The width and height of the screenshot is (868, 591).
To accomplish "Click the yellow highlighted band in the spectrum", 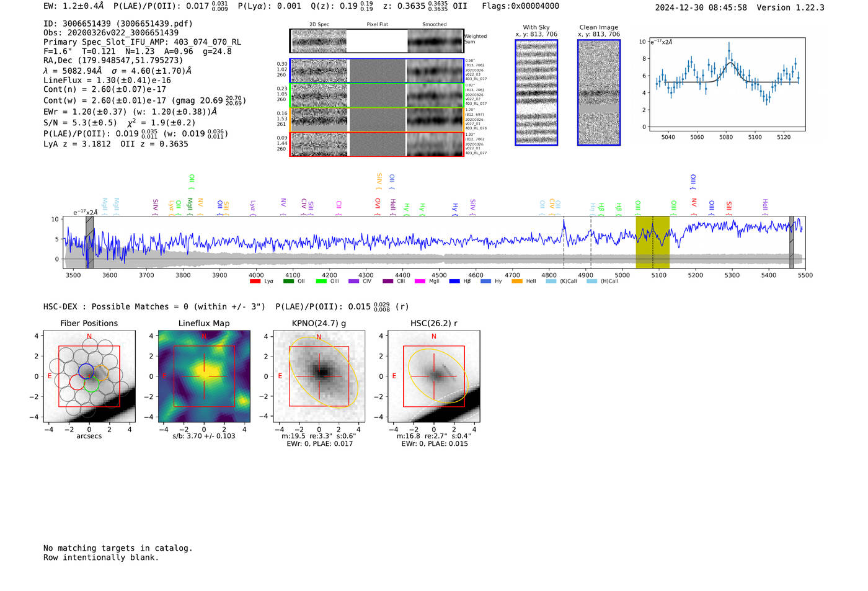I will point(652,242).
